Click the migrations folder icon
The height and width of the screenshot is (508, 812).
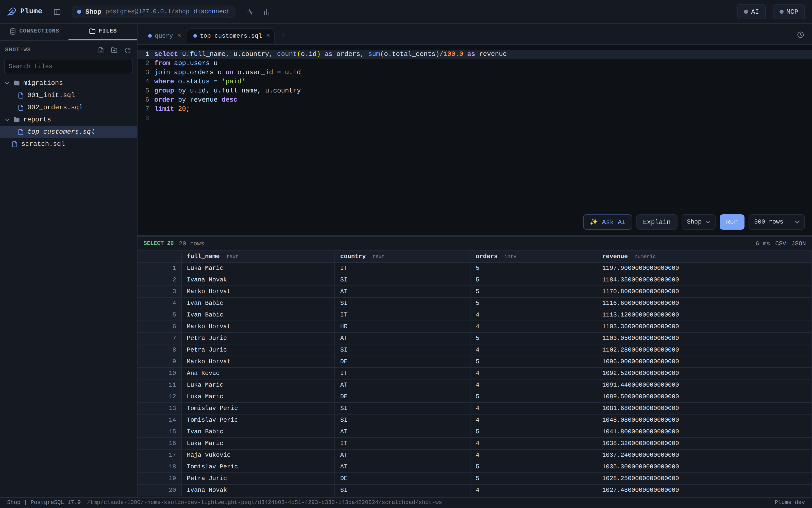tap(17, 83)
